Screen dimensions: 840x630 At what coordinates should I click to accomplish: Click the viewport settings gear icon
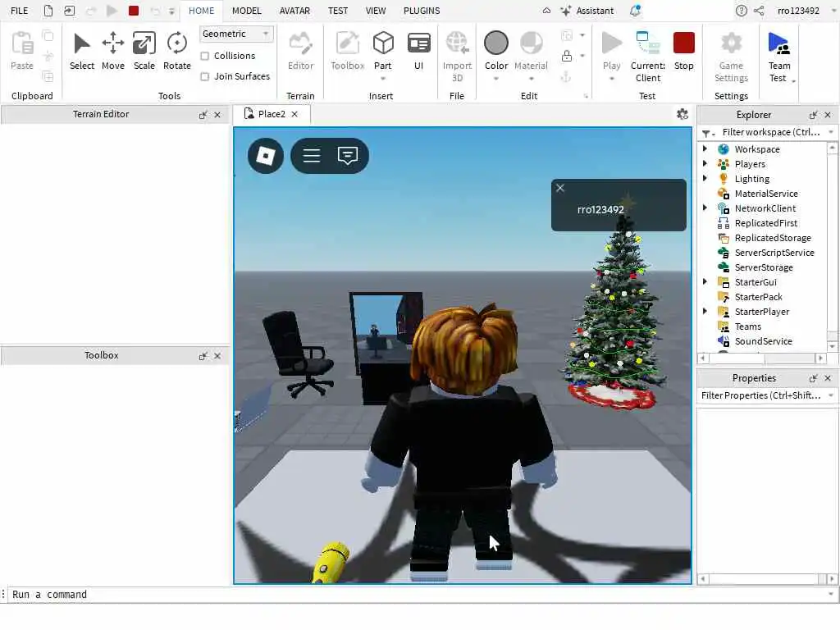[x=682, y=114]
